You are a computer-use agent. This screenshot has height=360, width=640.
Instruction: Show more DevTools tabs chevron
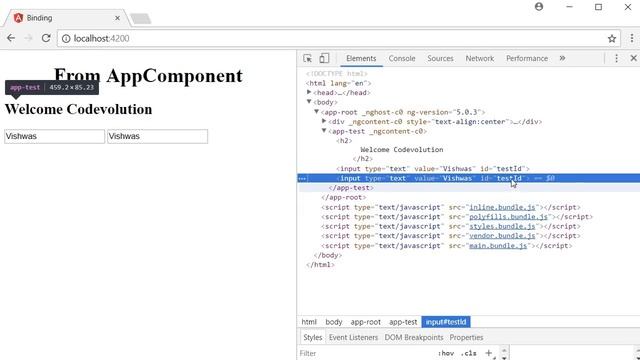point(562,58)
